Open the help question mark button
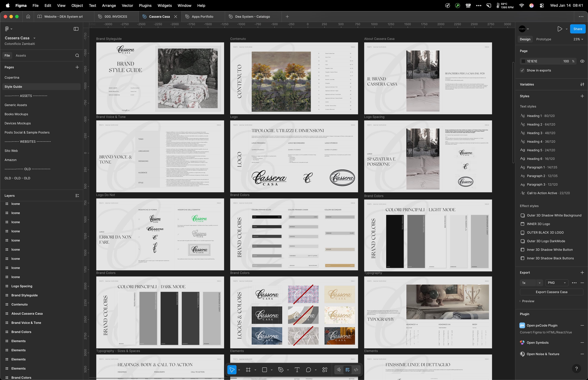 click(x=576, y=368)
